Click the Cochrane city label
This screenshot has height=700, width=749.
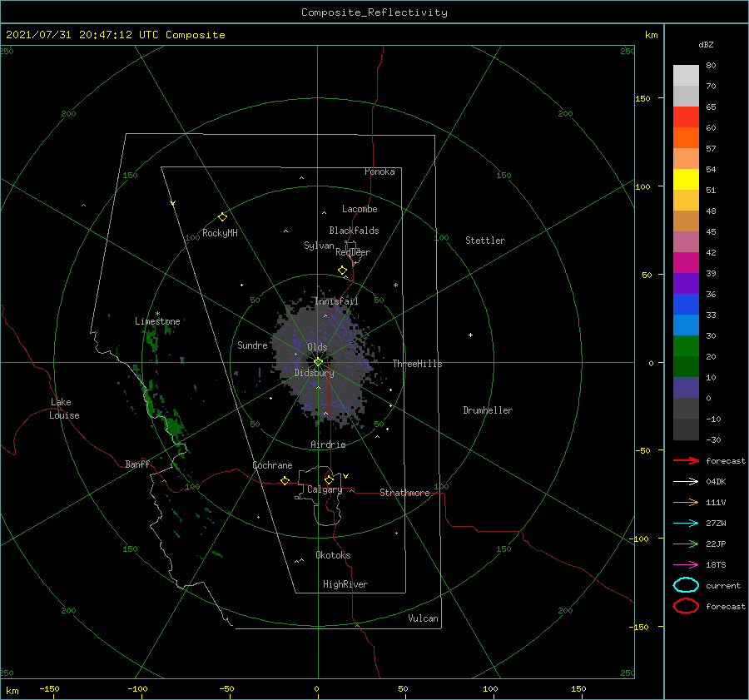click(272, 465)
